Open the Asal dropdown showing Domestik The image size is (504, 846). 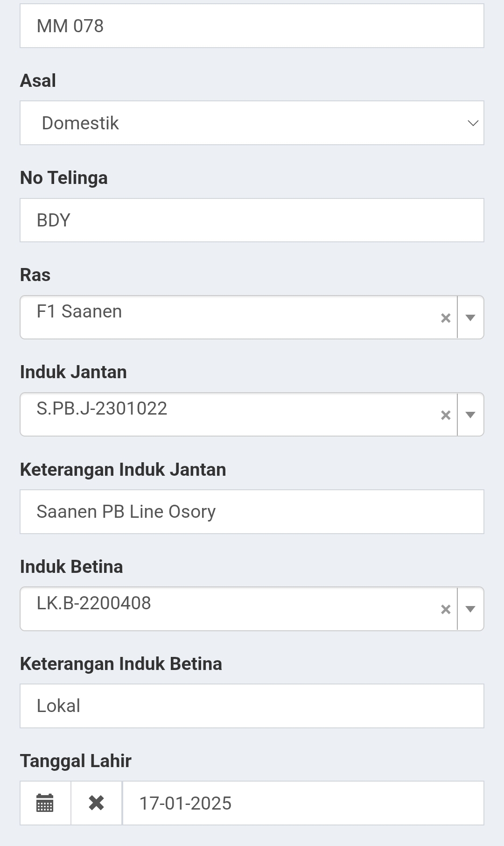point(252,123)
